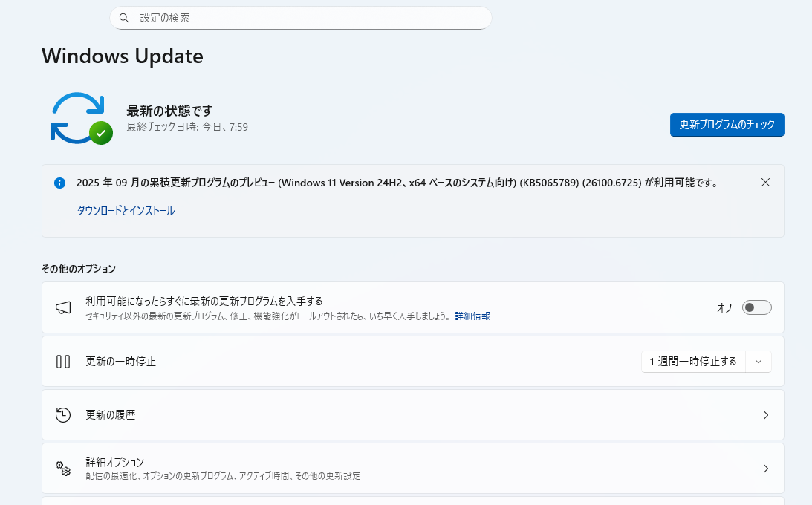Screen dimensions: 812x505
Task: Click the ダウンロードとインストール link
Action: (x=126, y=211)
